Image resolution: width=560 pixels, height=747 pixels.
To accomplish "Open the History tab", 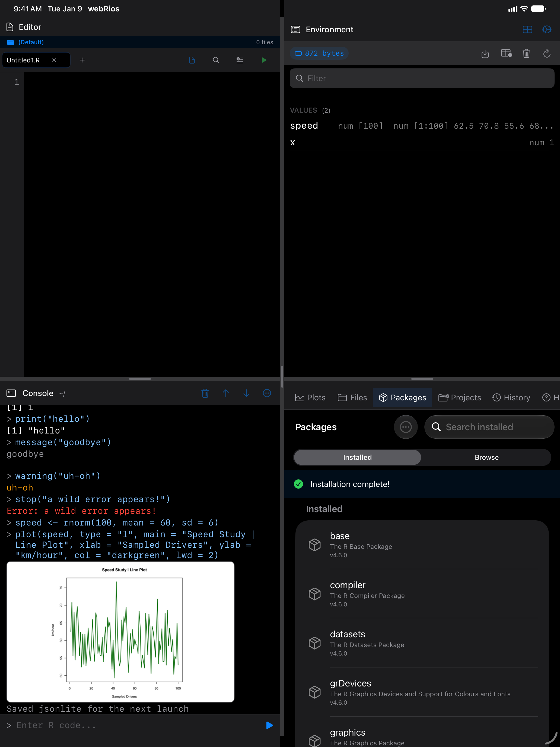I will coord(511,397).
